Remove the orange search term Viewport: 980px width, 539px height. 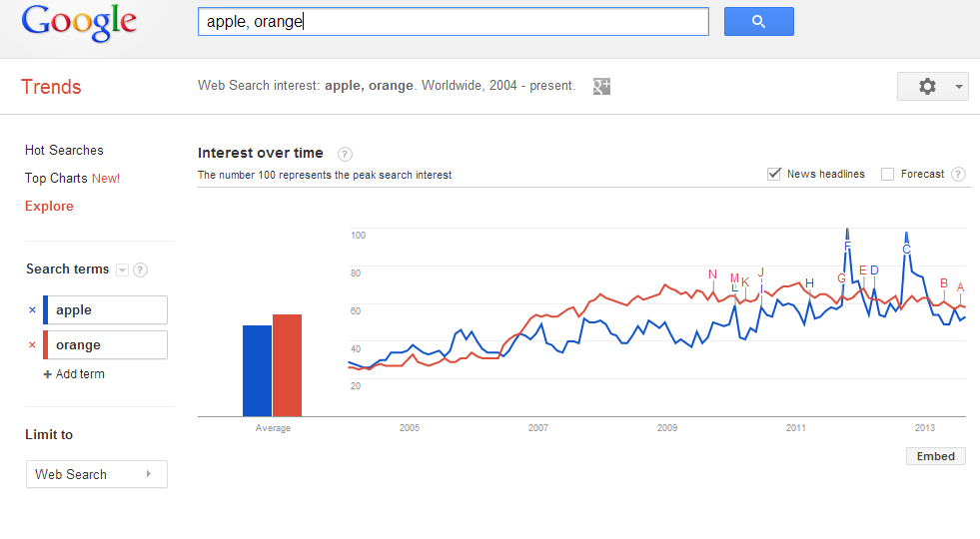pyautogui.click(x=32, y=345)
